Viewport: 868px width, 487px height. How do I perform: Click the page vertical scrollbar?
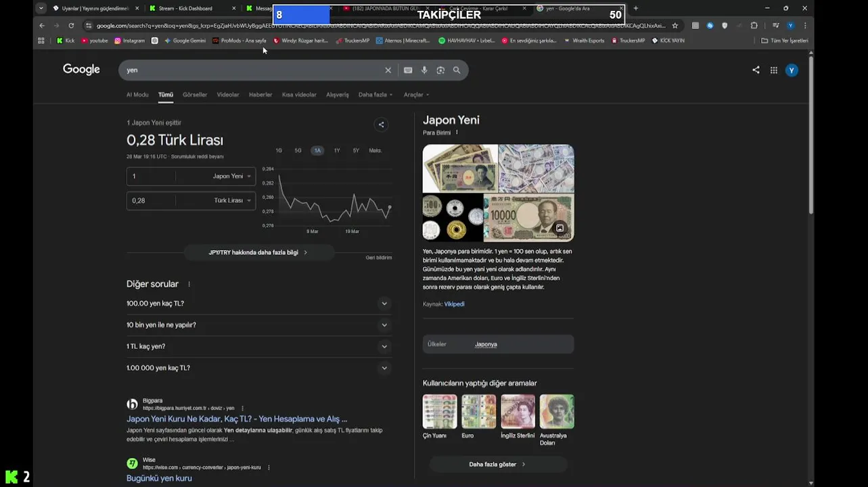tap(810, 135)
